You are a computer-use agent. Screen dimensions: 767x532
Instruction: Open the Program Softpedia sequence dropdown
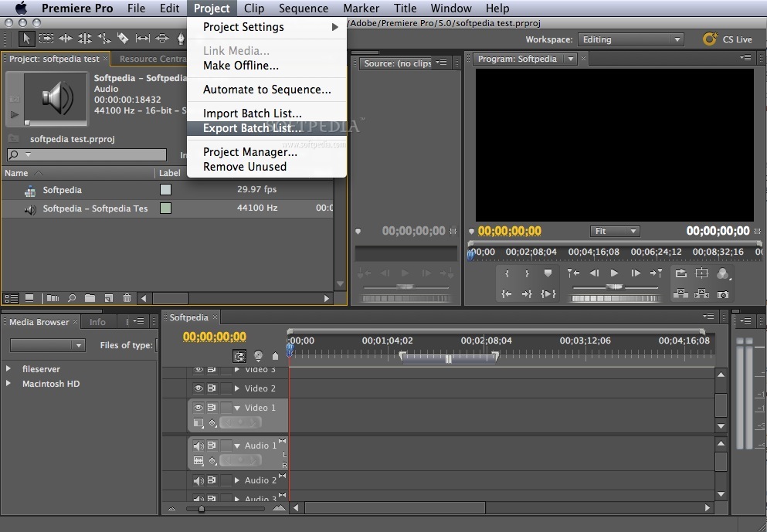coord(570,59)
